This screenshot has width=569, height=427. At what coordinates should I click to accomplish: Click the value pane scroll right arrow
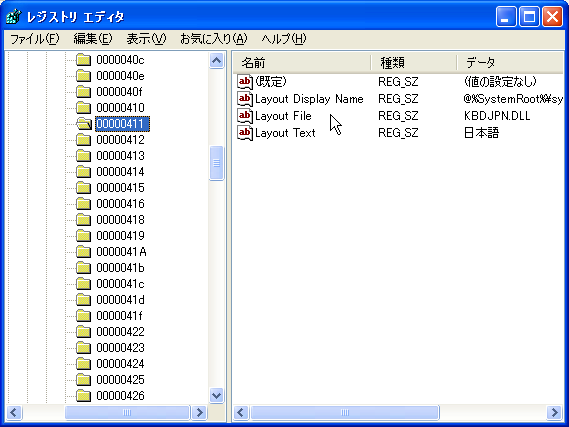point(554,412)
